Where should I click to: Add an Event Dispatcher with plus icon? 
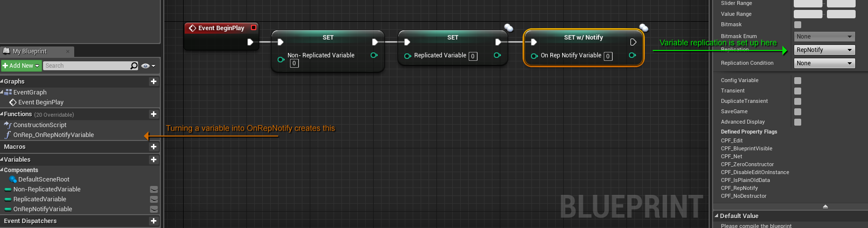point(153,221)
